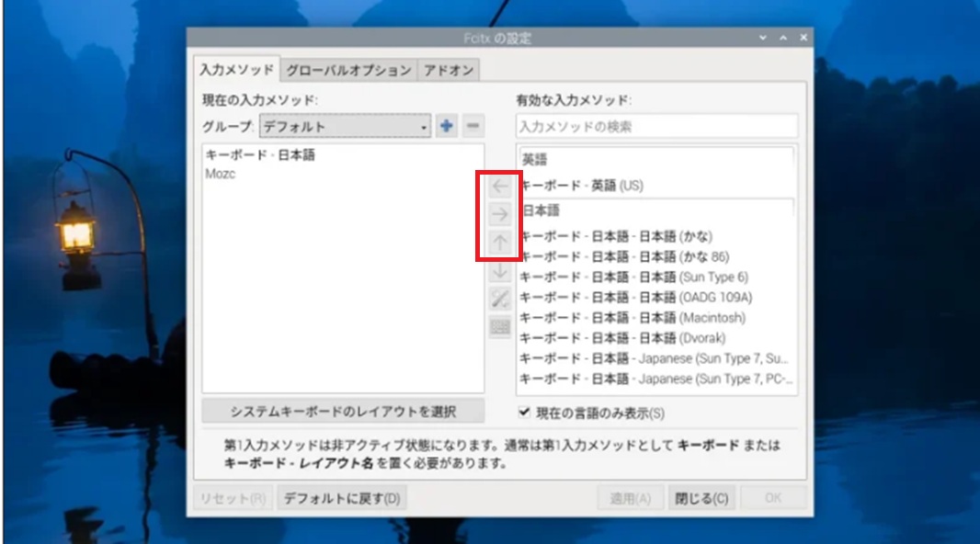Click the 閉じる(C) button

pos(701,499)
